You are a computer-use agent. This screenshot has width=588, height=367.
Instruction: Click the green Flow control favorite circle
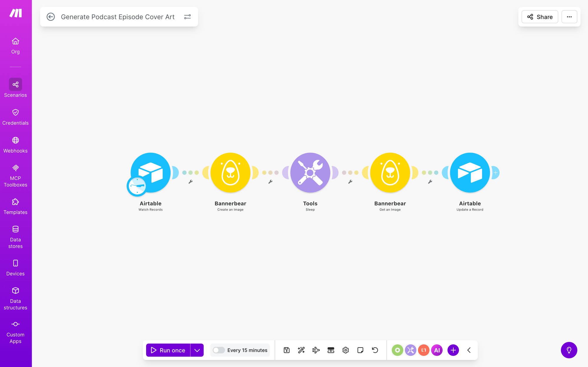click(x=397, y=350)
